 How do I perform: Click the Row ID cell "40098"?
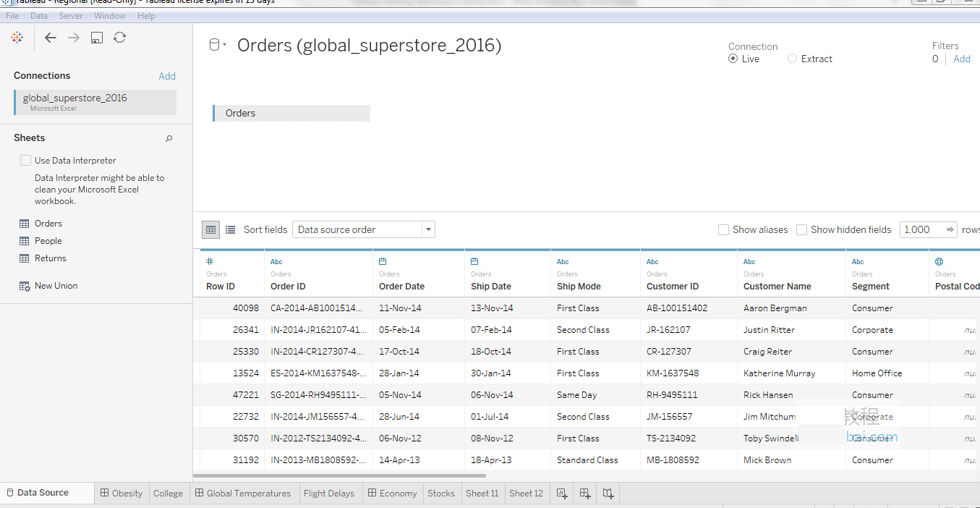pos(246,308)
